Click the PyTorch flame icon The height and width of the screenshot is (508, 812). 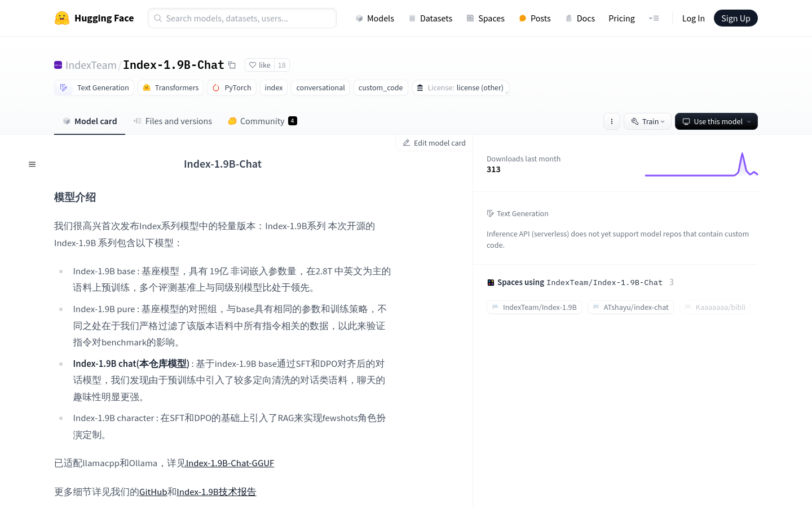(216, 87)
